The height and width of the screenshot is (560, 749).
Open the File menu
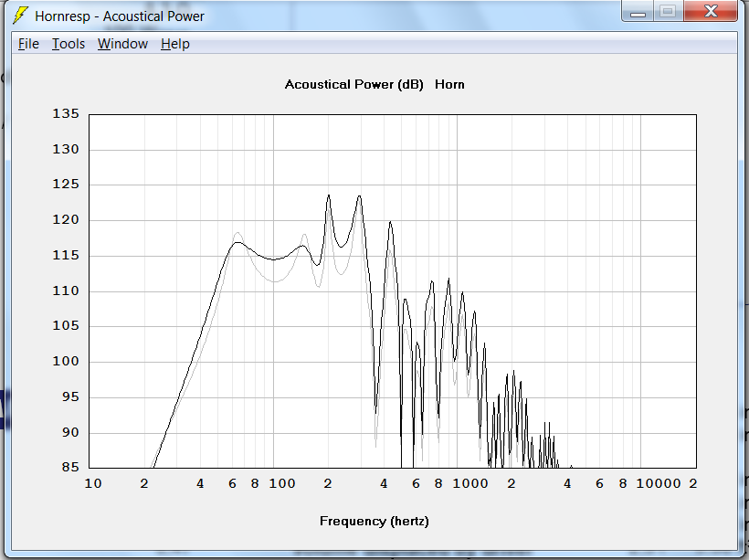pos(28,44)
